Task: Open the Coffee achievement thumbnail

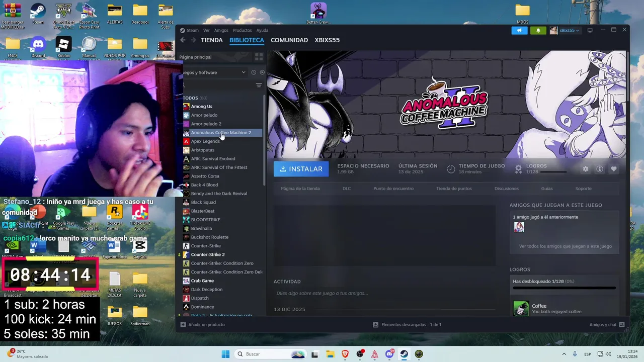Action: pos(521,308)
